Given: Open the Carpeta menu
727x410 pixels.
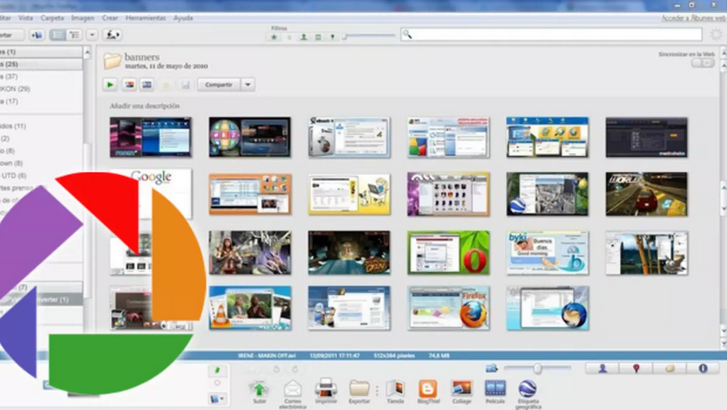Looking at the screenshot, I should [x=52, y=18].
